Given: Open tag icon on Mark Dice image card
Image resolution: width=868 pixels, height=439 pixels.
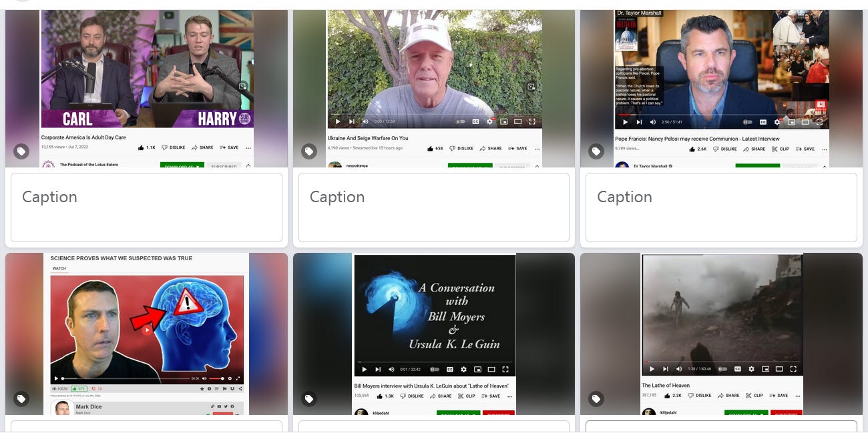Looking at the screenshot, I should point(21,399).
